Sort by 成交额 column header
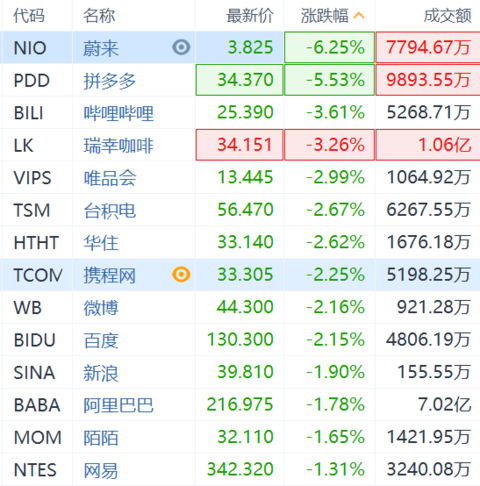 point(447,16)
